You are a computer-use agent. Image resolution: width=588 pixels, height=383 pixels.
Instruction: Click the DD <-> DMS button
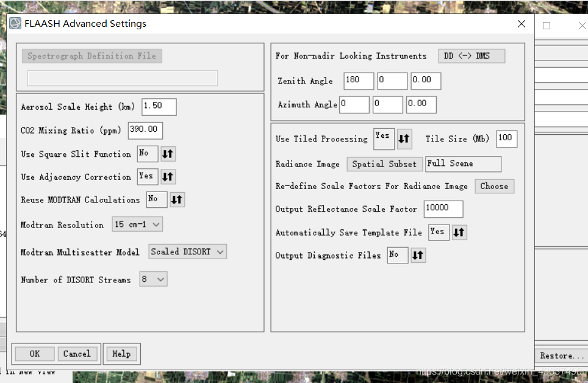click(x=471, y=56)
